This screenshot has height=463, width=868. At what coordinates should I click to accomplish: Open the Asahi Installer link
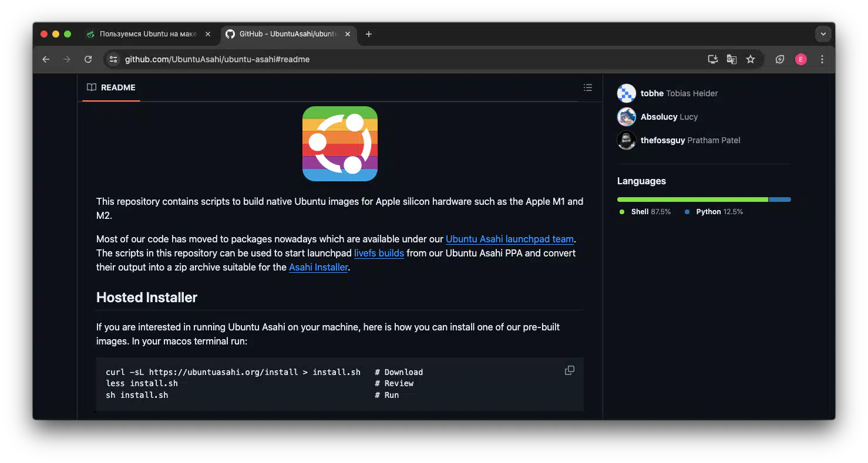point(318,267)
